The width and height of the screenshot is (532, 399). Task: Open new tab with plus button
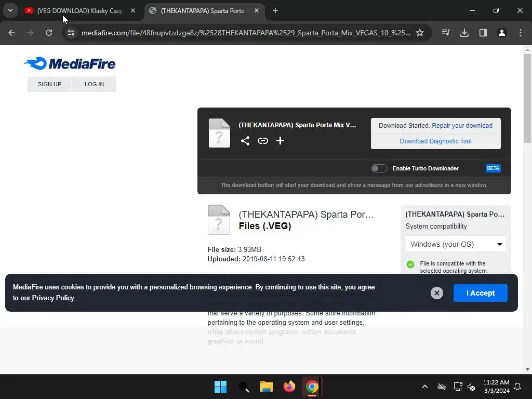[x=275, y=10]
